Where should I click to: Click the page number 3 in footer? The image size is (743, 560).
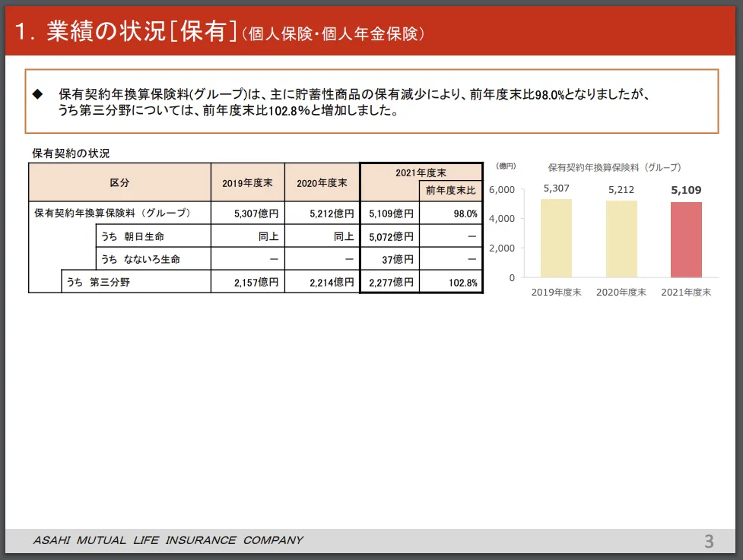pyautogui.click(x=709, y=541)
